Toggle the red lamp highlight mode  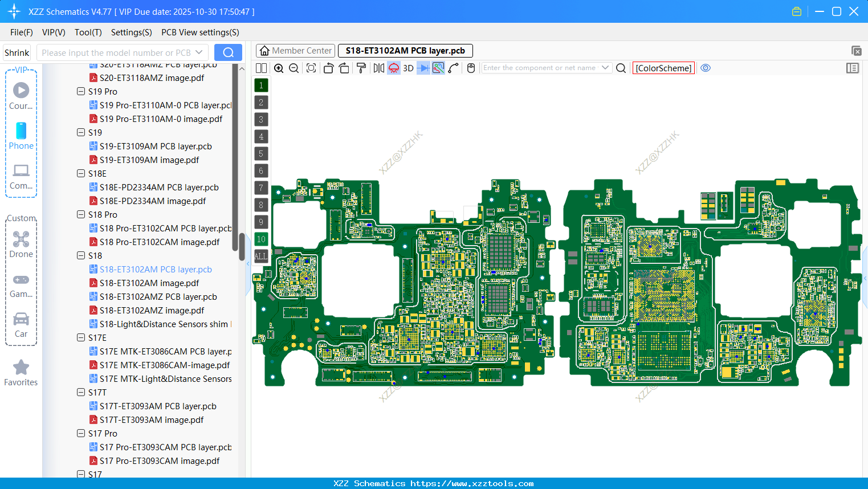393,68
